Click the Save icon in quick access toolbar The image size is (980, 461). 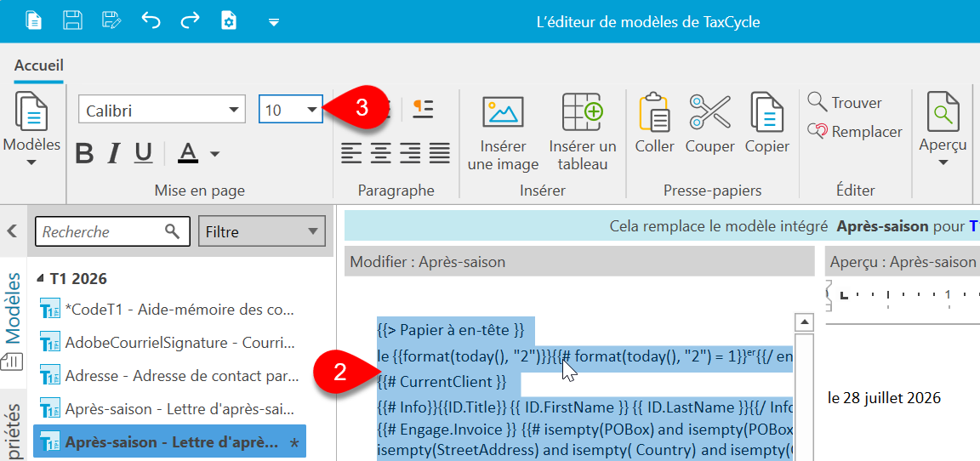(73, 20)
